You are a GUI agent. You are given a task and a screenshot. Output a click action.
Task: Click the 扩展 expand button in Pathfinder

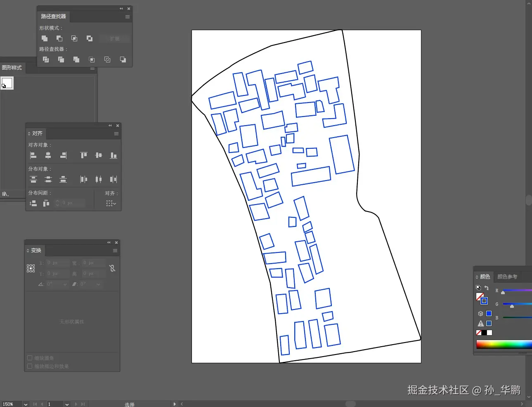pyautogui.click(x=115, y=39)
